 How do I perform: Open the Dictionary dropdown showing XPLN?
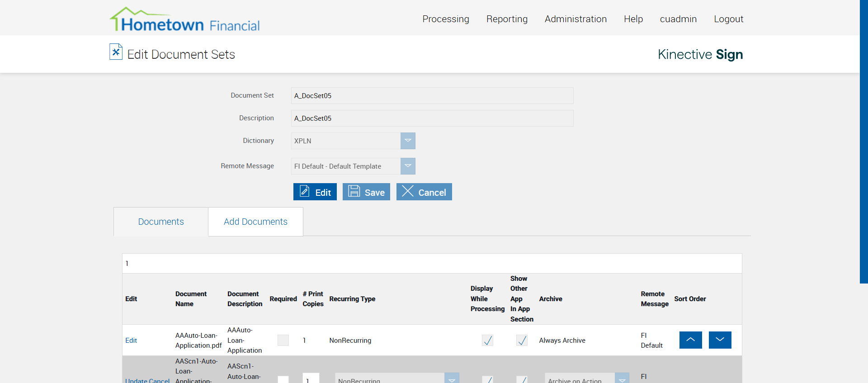click(x=408, y=141)
